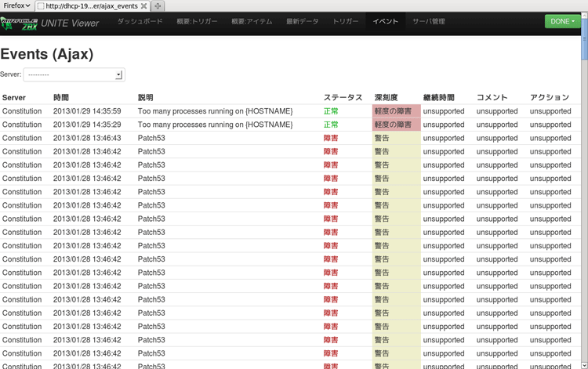Open the 最新データ nav tab
This screenshot has width=588, height=369.
(x=303, y=22)
